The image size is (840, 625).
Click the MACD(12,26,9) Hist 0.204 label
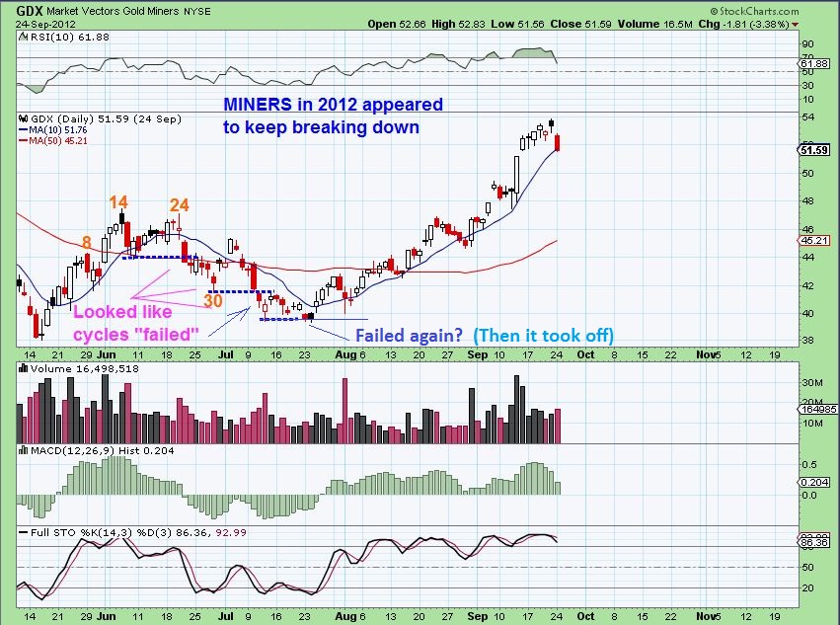pos(103,451)
